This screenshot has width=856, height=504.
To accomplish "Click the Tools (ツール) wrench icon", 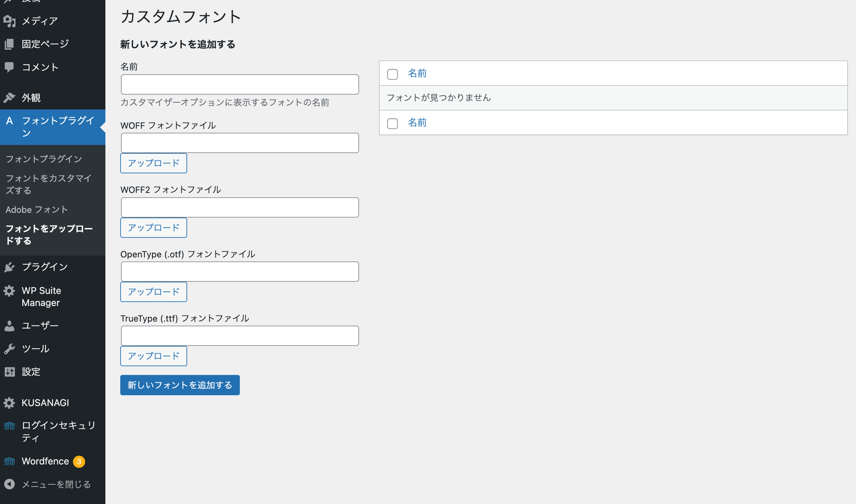I will [x=9, y=349].
